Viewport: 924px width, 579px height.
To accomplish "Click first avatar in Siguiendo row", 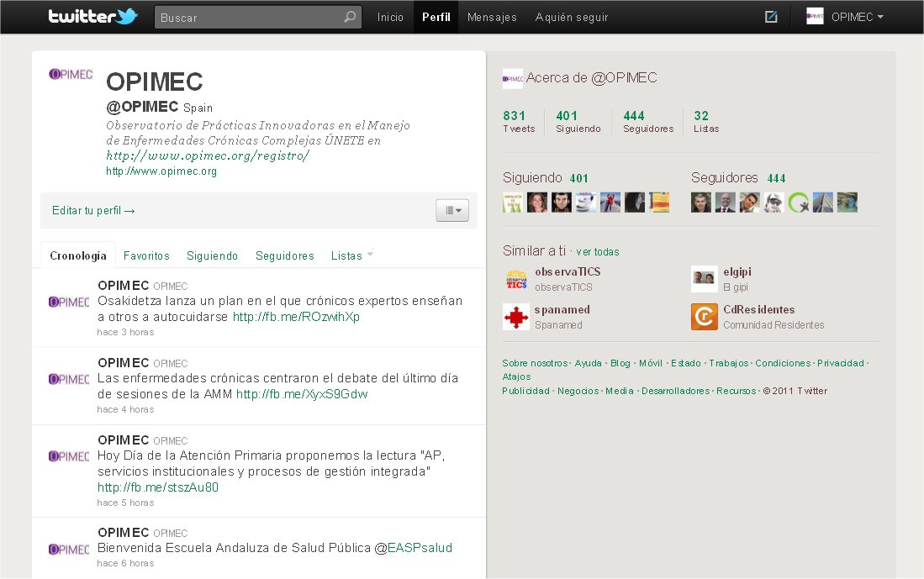I will click(513, 202).
